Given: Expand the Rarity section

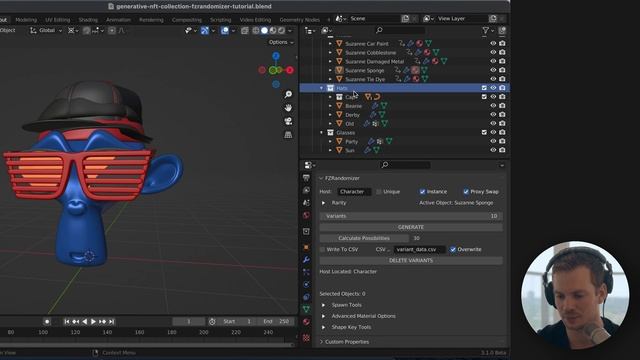Looking at the screenshot, I should point(323,203).
